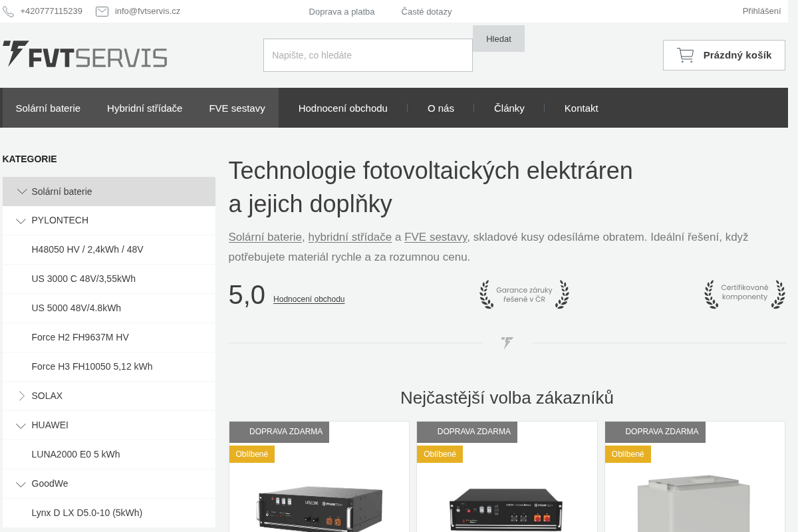798x532 pixels.
Task: Select PYLONTECH sidebar category
Action: (x=60, y=220)
